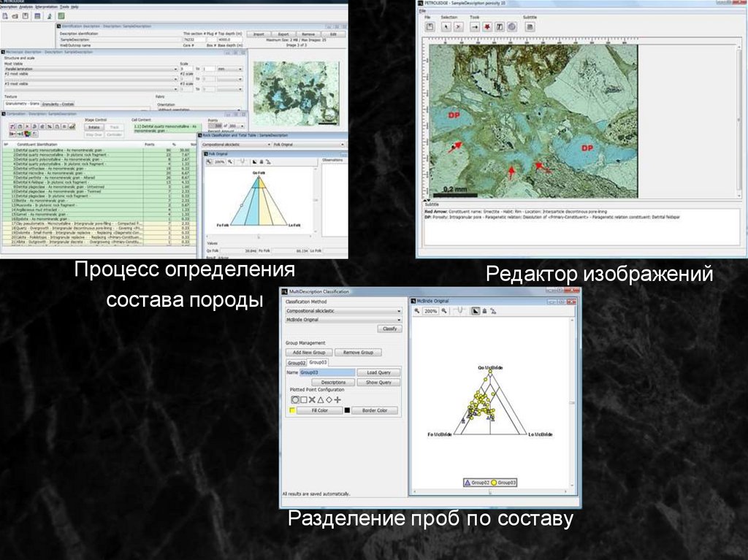The image size is (748, 560).
Task: Choose diamond shape for plotted points
Action: point(329,399)
